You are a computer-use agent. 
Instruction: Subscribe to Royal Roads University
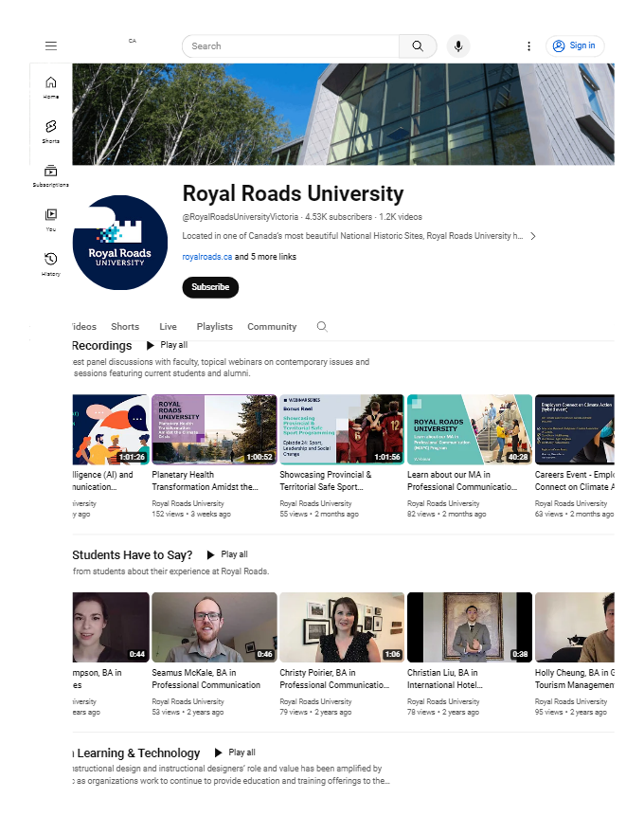(210, 287)
